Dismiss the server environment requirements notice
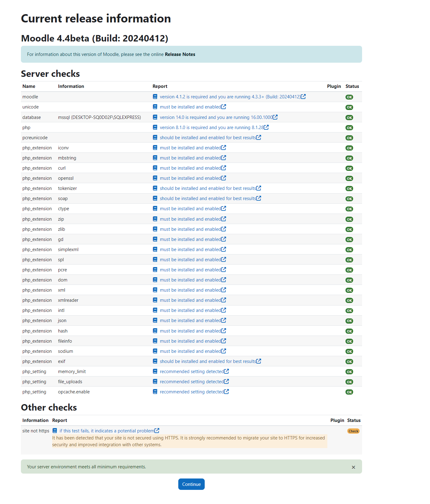 coord(353,467)
